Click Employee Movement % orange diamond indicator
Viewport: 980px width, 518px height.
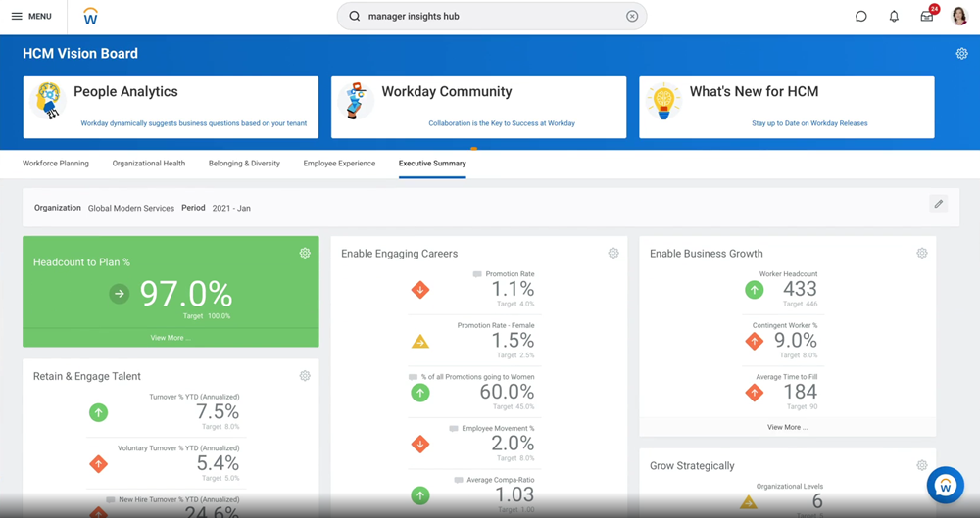point(420,445)
